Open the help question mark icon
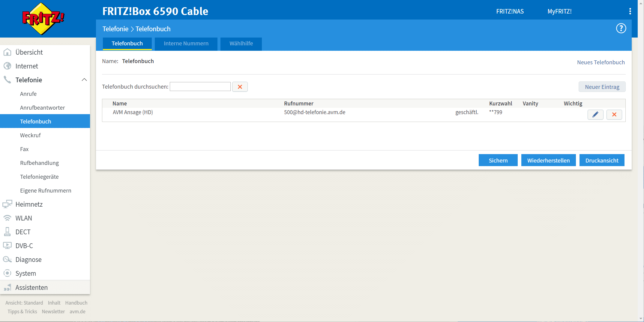This screenshot has width=644, height=322. (x=621, y=29)
